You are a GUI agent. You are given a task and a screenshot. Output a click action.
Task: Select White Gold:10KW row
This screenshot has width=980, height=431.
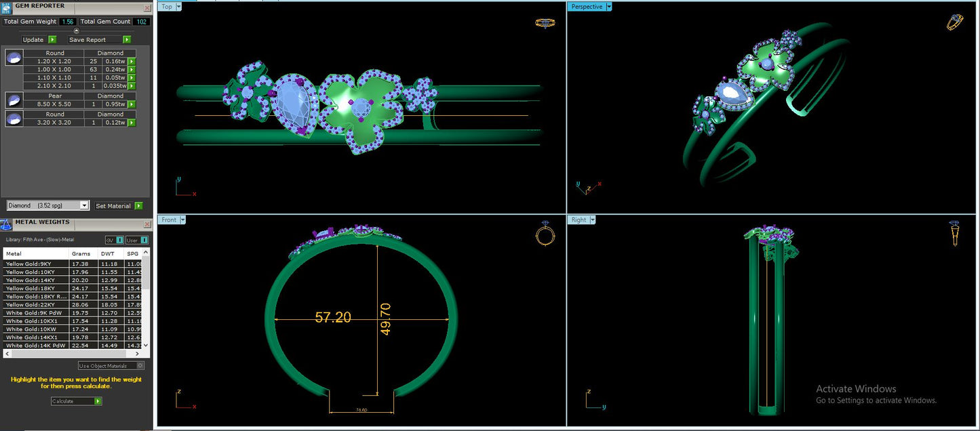[x=73, y=329]
